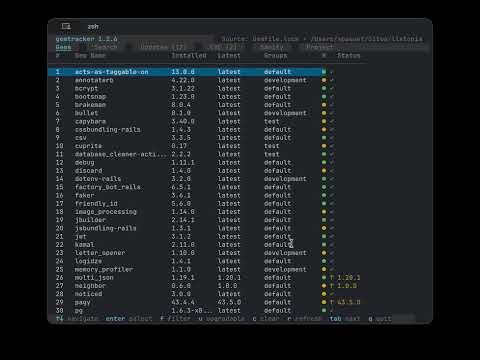Open the Updates tab

(163, 47)
